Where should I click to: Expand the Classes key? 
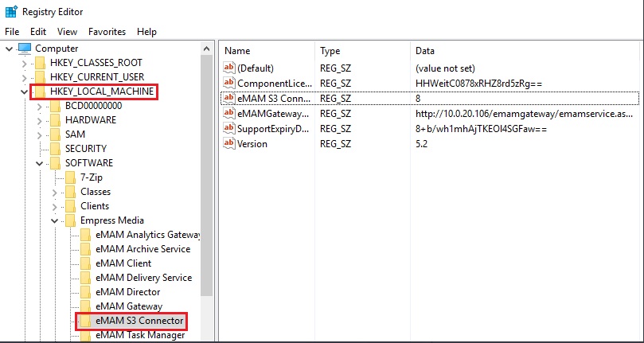[x=55, y=192]
